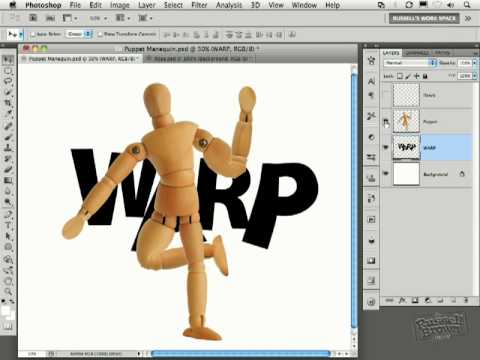Open the Character panel icon
480x360 pixels.
(371, 81)
